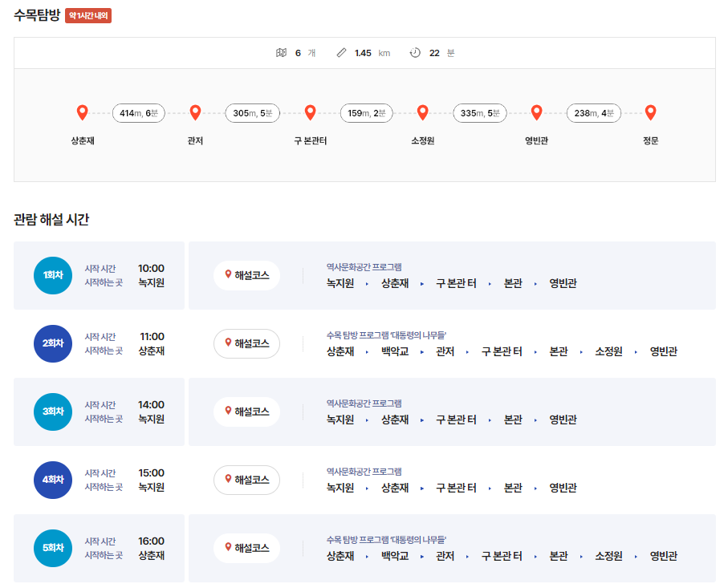Click 백악교 stop in the 2회차 route

395,352
